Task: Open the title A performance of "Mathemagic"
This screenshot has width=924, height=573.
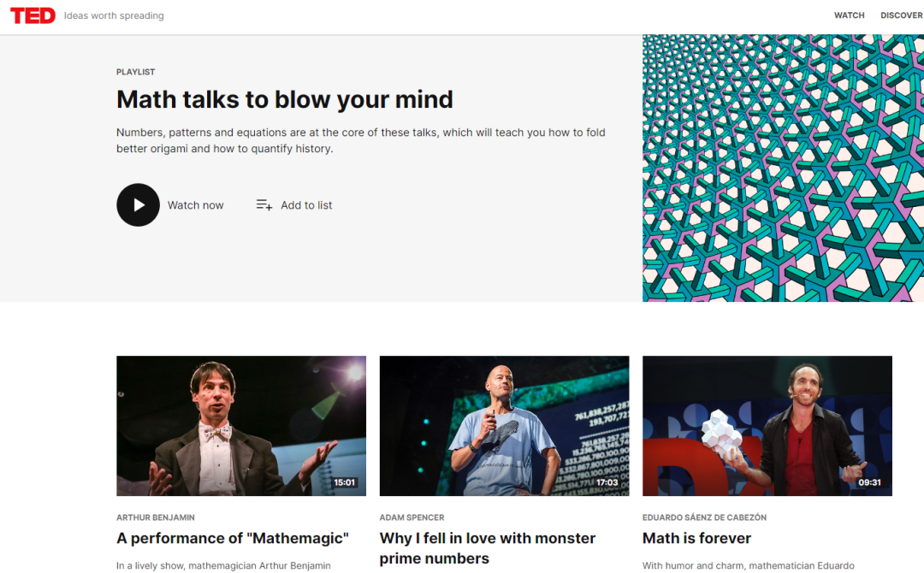Action: [x=233, y=538]
